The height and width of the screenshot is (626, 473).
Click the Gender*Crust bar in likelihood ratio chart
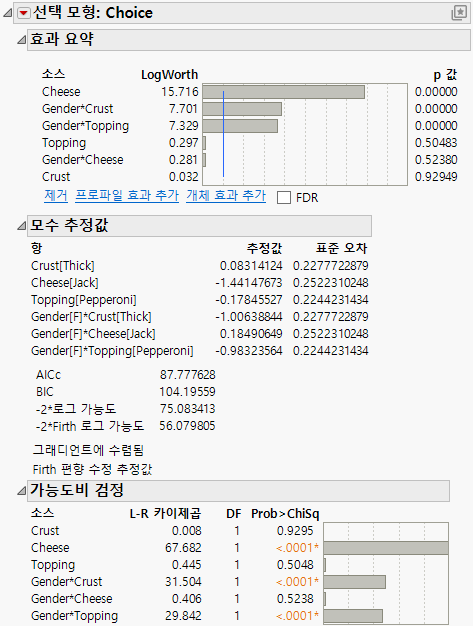pos(355,582)
